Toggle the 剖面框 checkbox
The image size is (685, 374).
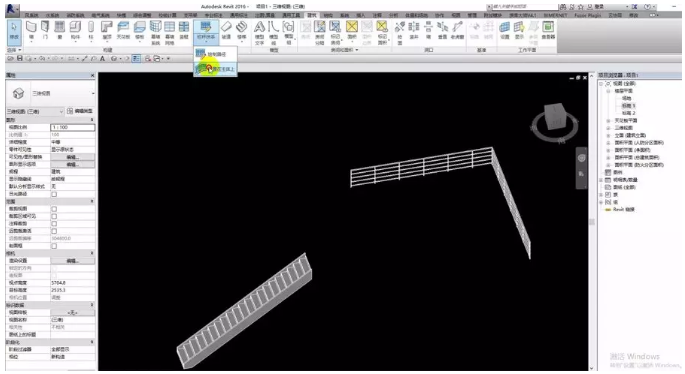point(54,246)
